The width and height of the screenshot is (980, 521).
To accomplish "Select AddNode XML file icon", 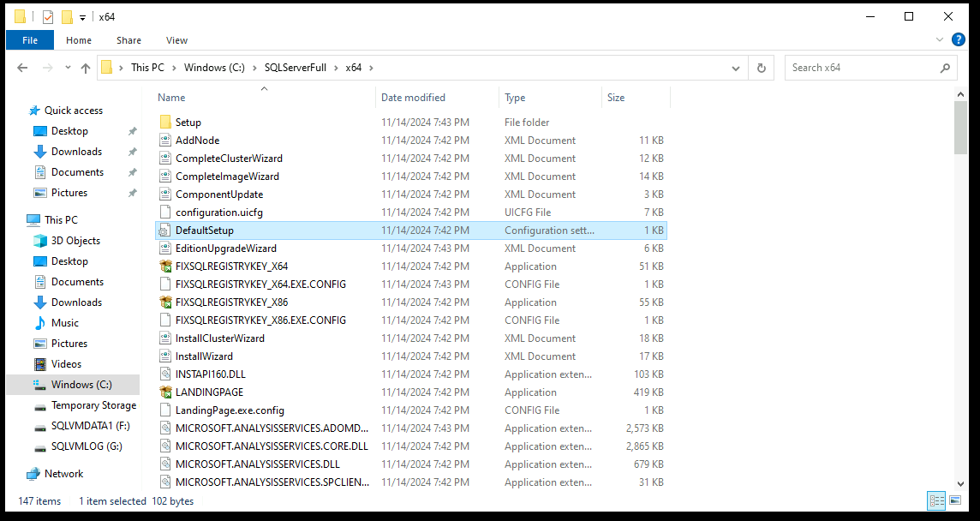I will point(165,140).
